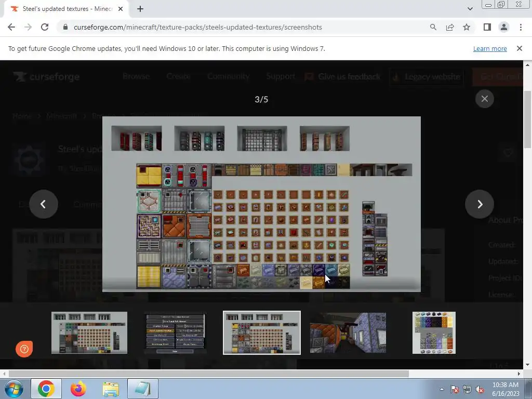
Task: Click the horizontal scrollbar of the page
Action: (x=208, y=374)
